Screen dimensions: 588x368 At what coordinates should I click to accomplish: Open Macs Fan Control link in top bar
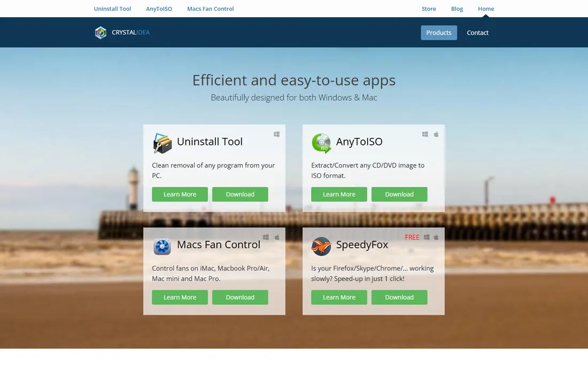pos(211,9)
